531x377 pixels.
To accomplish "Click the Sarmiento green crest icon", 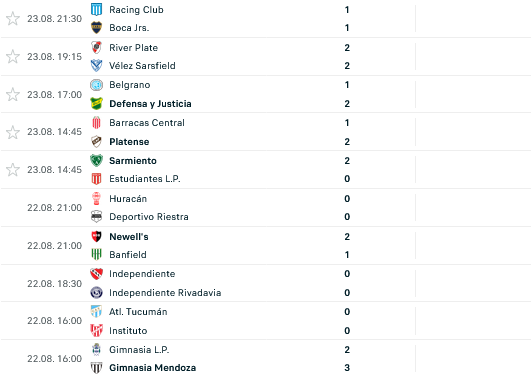I will click(97, 160).
